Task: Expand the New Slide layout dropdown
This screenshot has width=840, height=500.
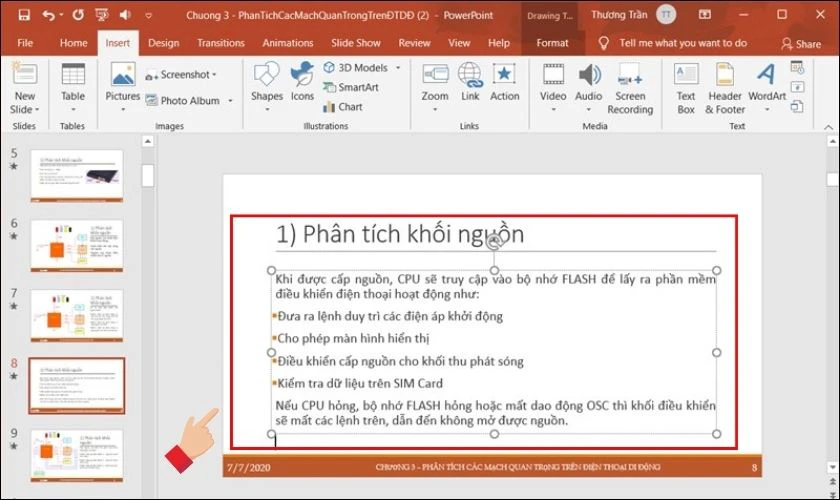Action: point(25,109)
